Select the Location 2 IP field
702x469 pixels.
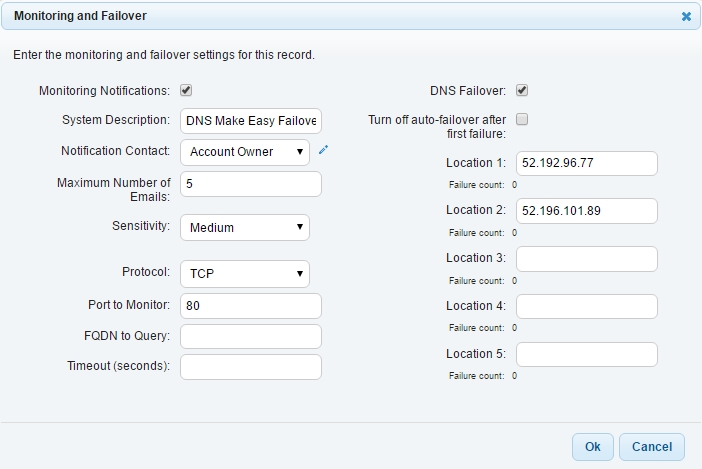pyautogui.click(x=586, y=211)
